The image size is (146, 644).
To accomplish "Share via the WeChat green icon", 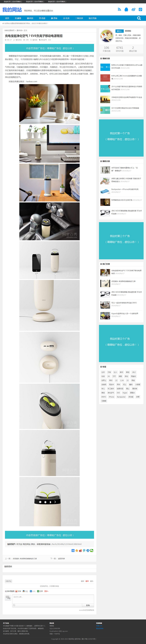I will tap(92, 550).
